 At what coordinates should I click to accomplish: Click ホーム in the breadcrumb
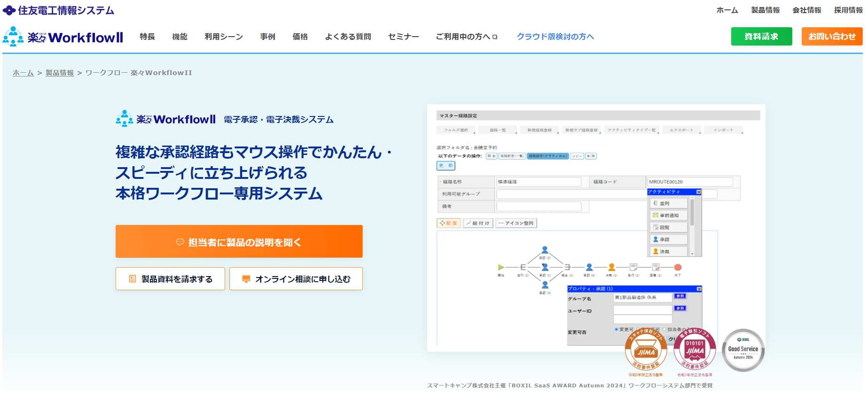click(x=23, y=73)
